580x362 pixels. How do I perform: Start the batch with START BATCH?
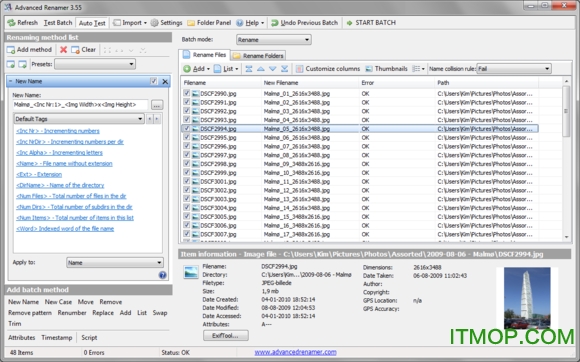click(x=371, y=23)
